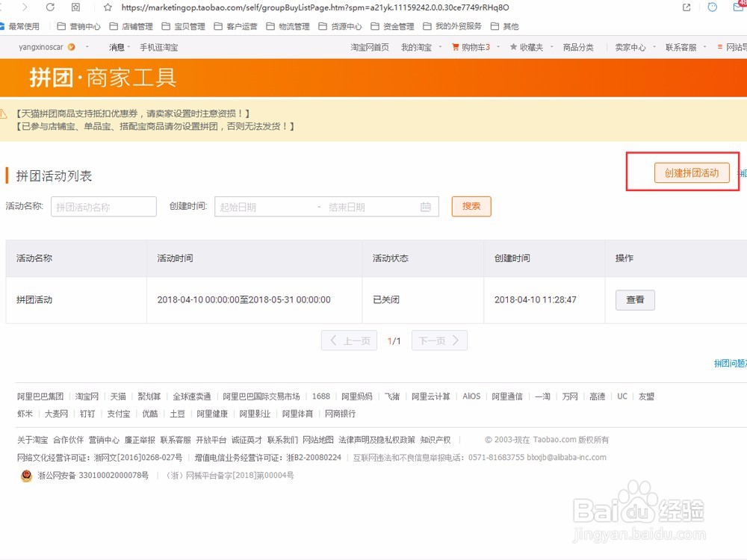Click 查看 for the 拼团活动 row

634,299
